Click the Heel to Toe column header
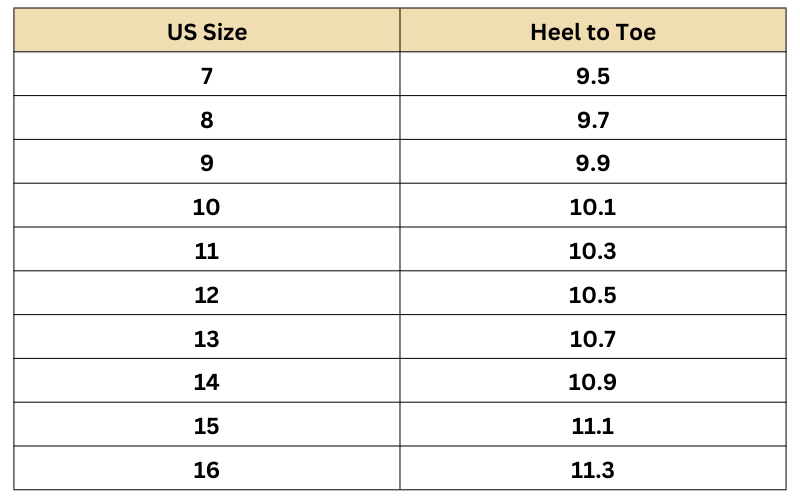This screenshot has width=800, height=500. coord(593,32)
